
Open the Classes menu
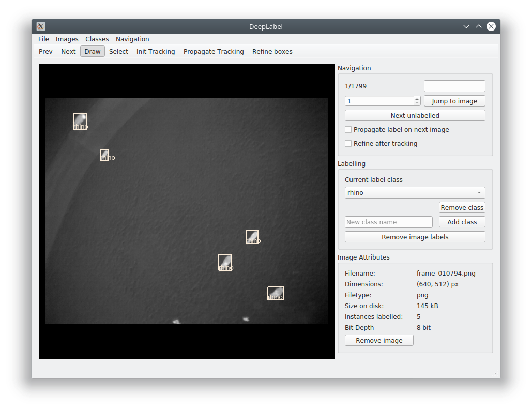click(x=97, y=39)
